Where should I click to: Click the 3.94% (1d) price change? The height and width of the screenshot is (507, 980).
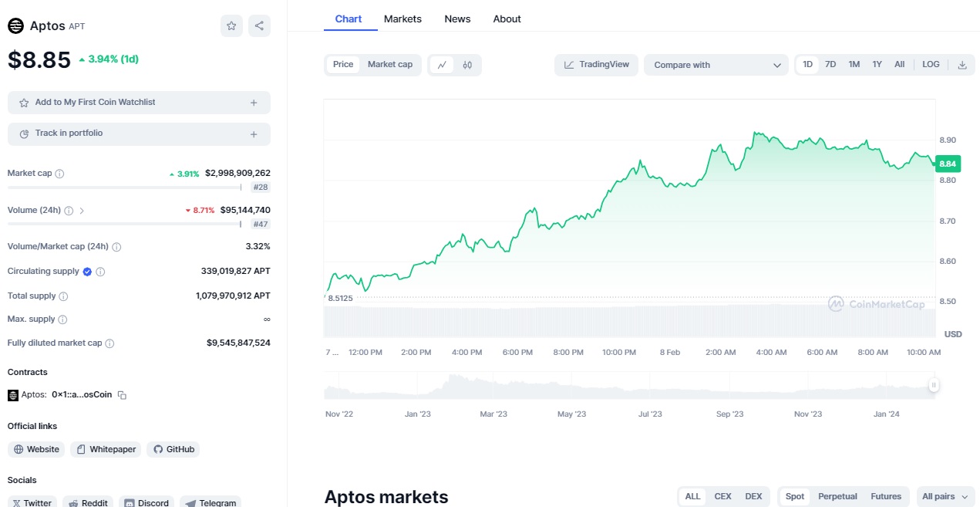click(x=109, y=59)
